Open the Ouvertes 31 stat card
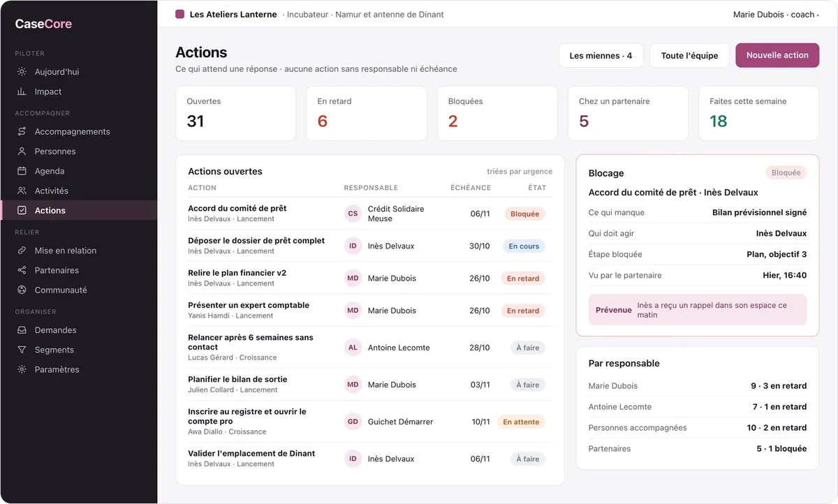This screenshot has width=838, height=504. tap(236, 113)
